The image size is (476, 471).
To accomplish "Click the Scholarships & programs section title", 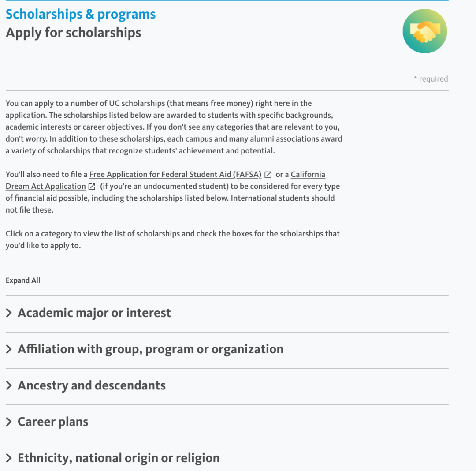I will click(81, 14).
